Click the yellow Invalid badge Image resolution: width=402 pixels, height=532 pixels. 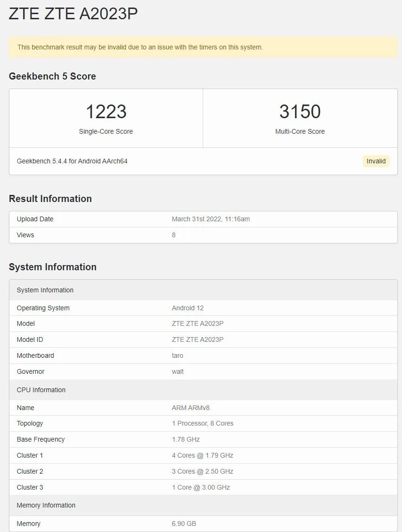pyautogui.click(x=376, y=161)
